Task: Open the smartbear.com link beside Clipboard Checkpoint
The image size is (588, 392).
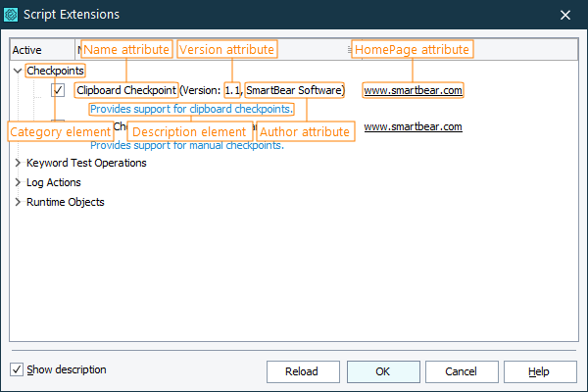Action: click(413, 90)
